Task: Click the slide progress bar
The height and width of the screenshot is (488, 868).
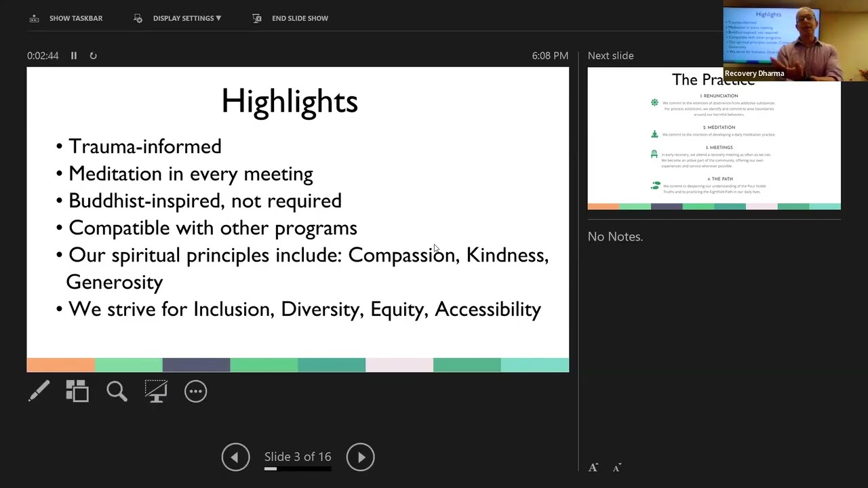Action: pos(298,468)
